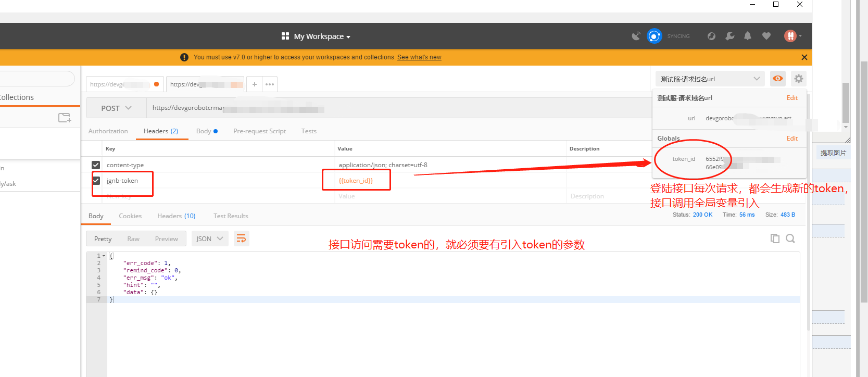Select the Pretty response view

click(x=103, y=239)
